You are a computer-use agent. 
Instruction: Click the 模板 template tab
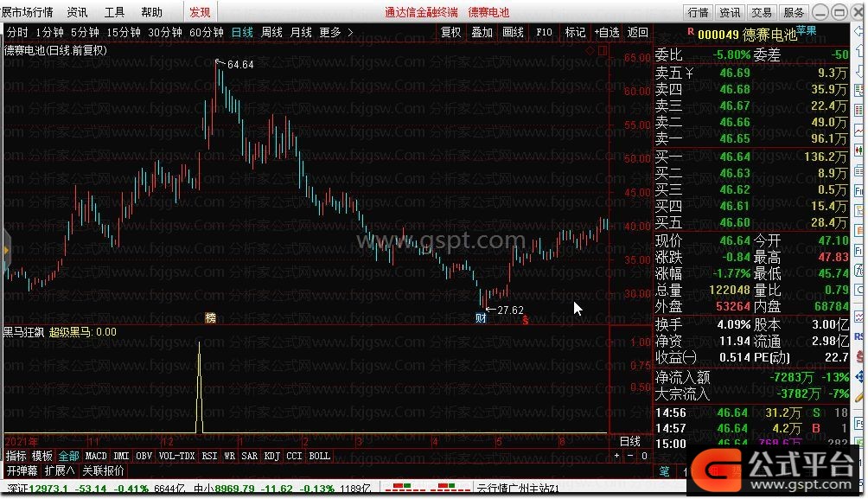[42, 457]
